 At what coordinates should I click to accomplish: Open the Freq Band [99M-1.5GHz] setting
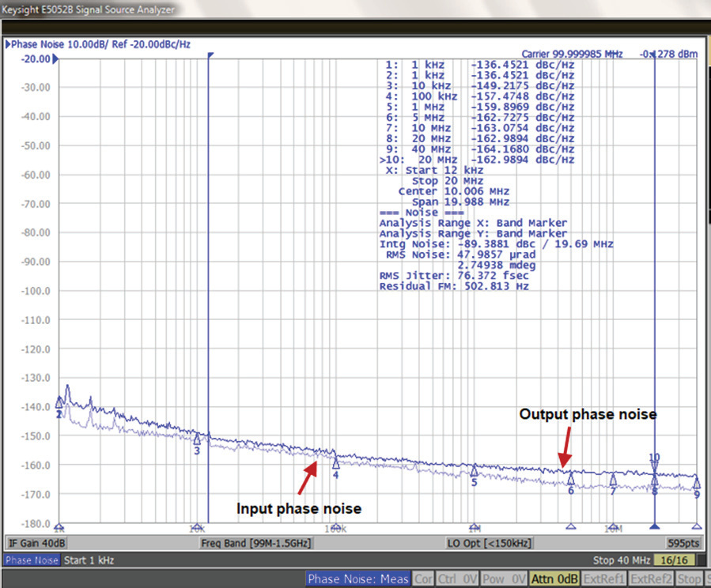tap(256, 544)
